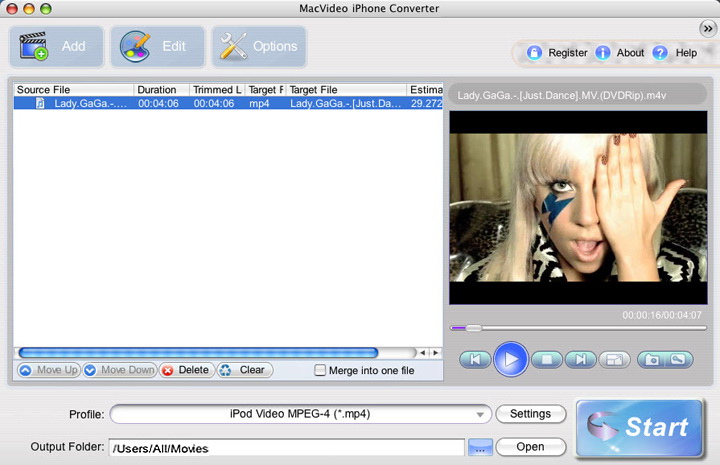Stop the video preview
The width and height of the screenshot is (720, 465).
[x=546, y=359]
